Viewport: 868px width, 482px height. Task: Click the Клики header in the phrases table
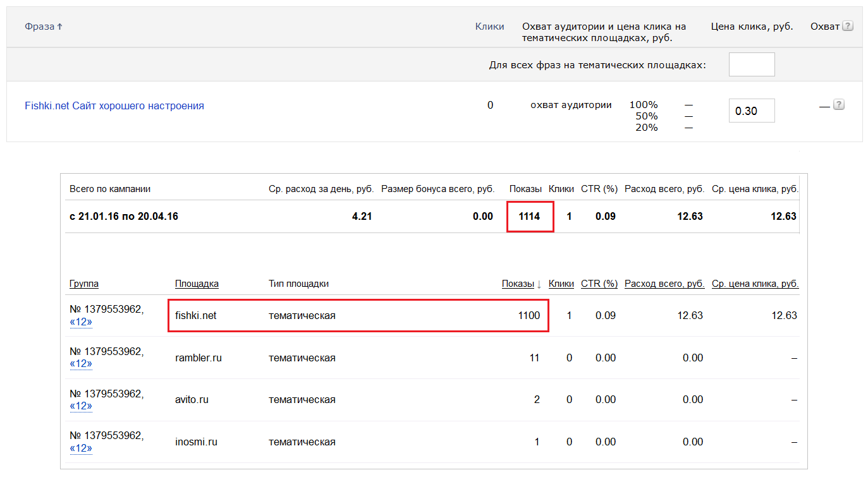click(489, 27)
